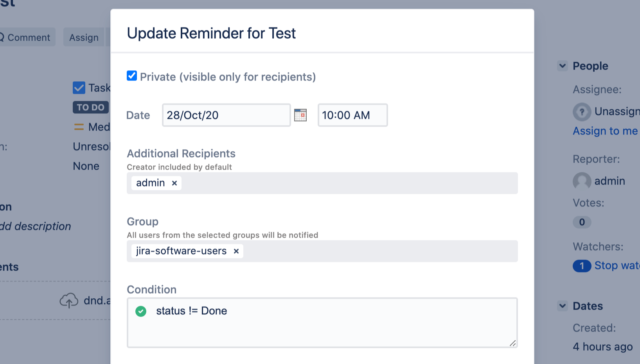640x364 pixels.
Task: Click the Comment button
Action: click(27, 38)
